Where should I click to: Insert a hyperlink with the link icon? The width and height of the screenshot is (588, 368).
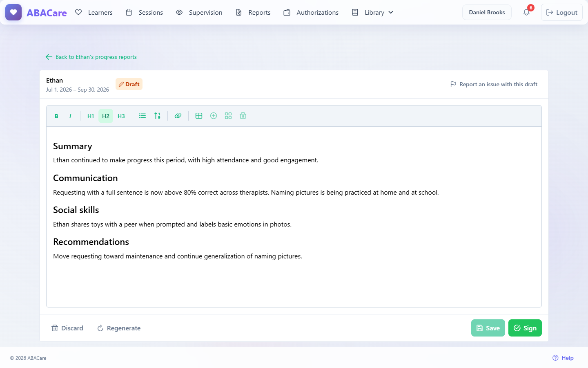tap(178, 116)
